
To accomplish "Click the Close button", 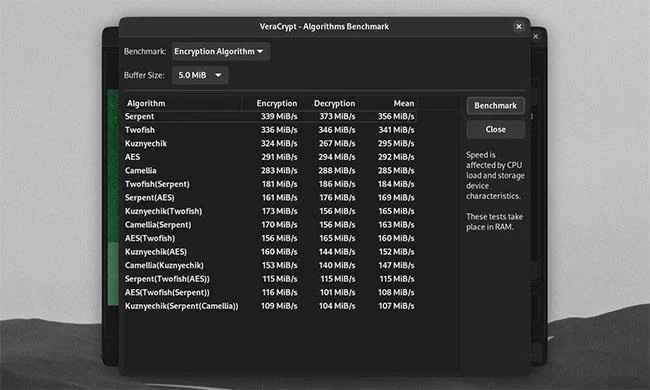I will (495, 130).
